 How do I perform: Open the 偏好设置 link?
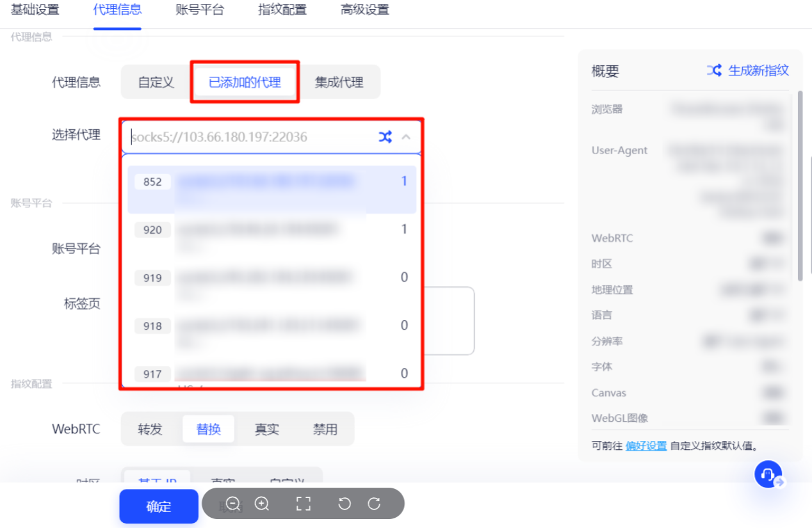pos(646,446)
